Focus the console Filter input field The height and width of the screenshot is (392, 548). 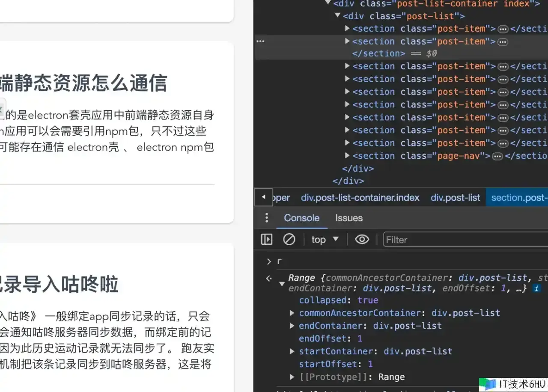[465, 240]
